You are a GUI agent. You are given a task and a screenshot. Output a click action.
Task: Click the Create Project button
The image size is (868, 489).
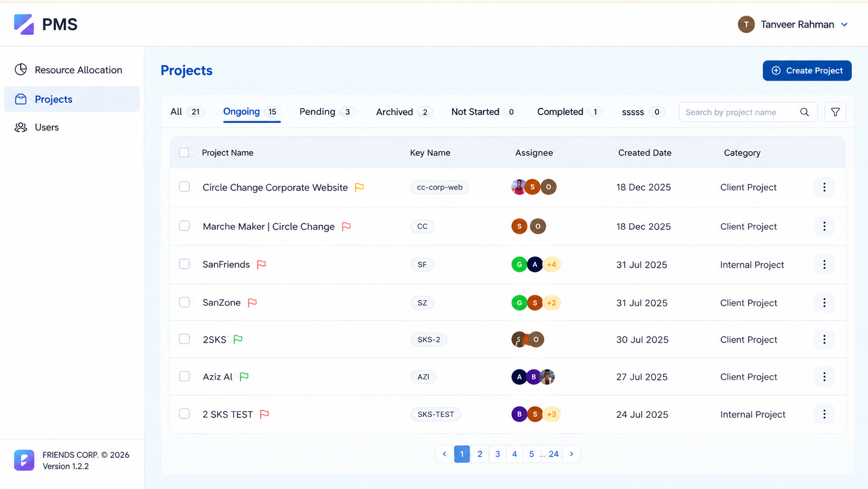click(807, 71)
